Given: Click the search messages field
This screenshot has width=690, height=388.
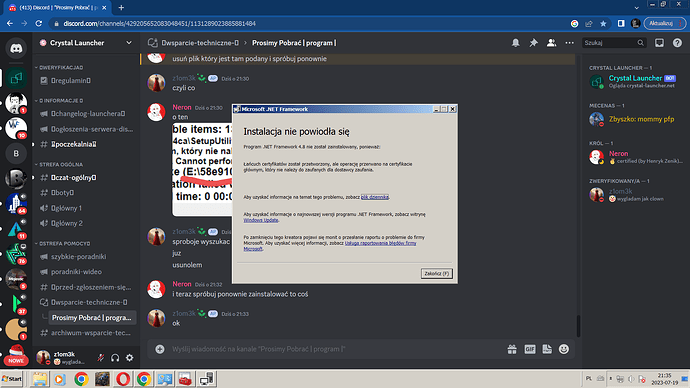Looking at the screenshot, I should pyautogui.click(x=614, y=43).
